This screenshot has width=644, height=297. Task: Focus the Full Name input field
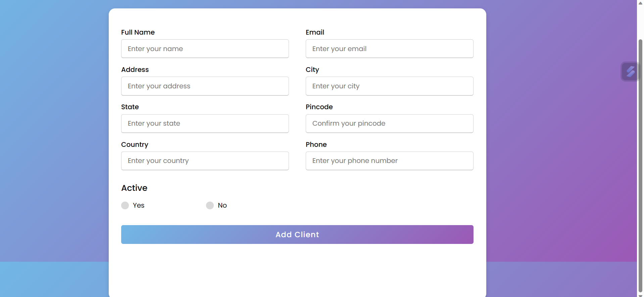[205, 49]
